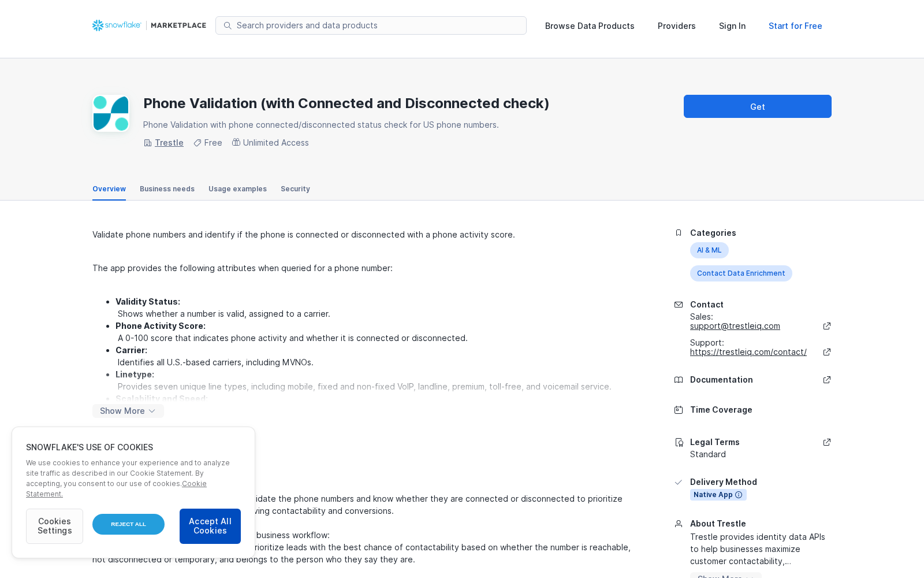Open external link icon beside support@trestleiq.com

coord(827,326)
